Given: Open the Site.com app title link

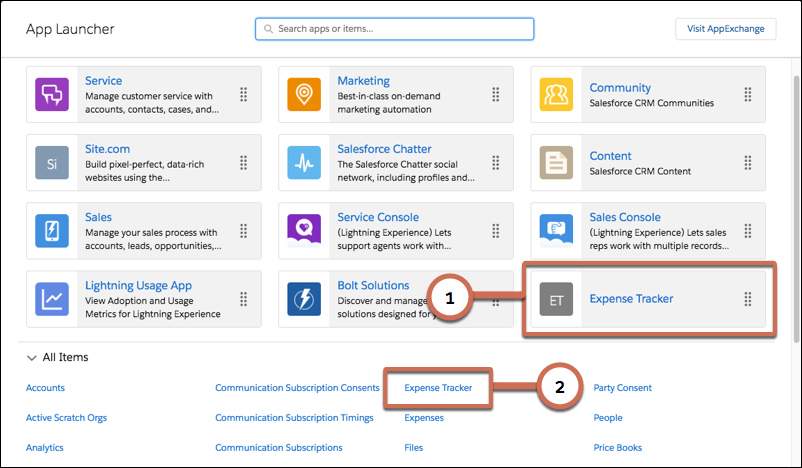Looking at the screenshot, I should click(107, 149).
